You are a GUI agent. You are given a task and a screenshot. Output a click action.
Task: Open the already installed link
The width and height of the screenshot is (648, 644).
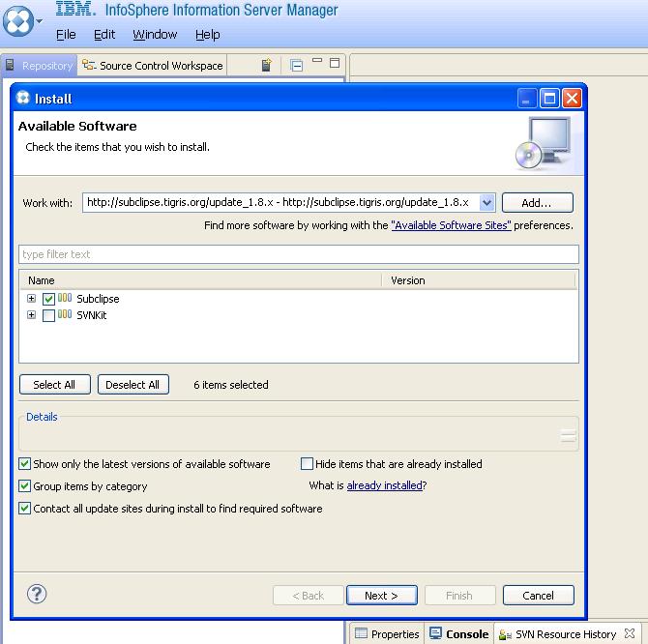coord(384,485)
